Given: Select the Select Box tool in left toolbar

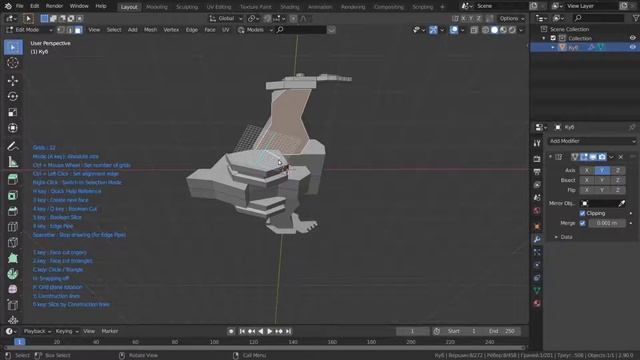Looking at the screenshot, I should [13, 47].
